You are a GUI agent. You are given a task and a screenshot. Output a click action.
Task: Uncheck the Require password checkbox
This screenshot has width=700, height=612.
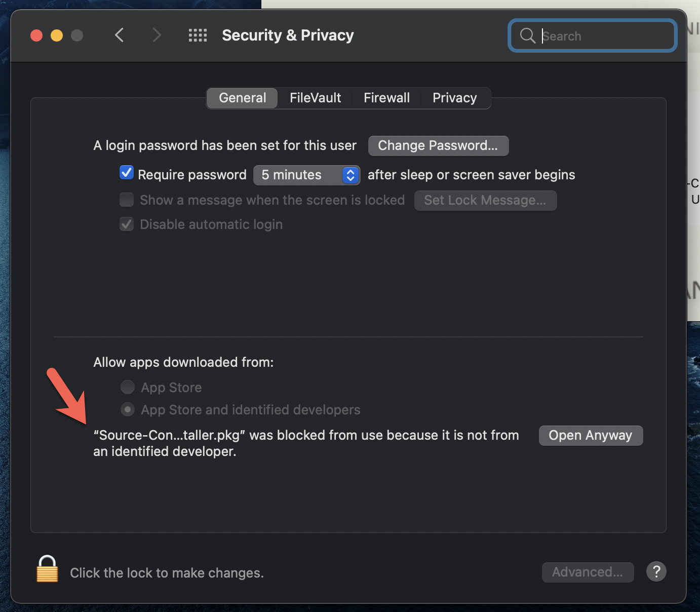(x=127, y=173)
